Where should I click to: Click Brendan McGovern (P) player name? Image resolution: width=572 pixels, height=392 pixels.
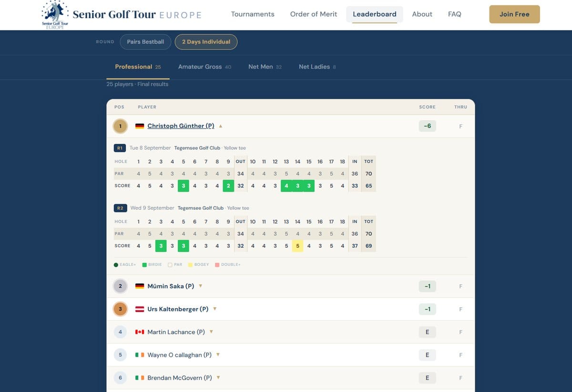tap(180, 378)
